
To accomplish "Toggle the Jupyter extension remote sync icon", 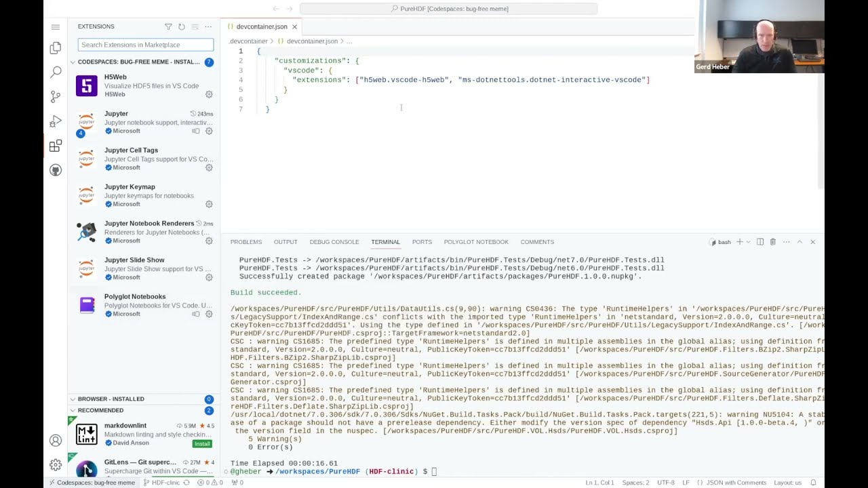I will pyautogui.click(x=196, y=131).
